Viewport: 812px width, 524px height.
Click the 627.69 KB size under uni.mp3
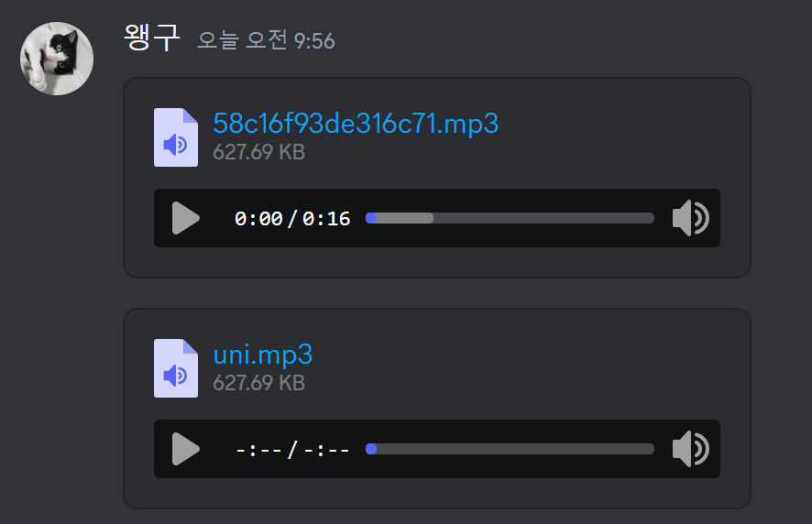(259, 383)
